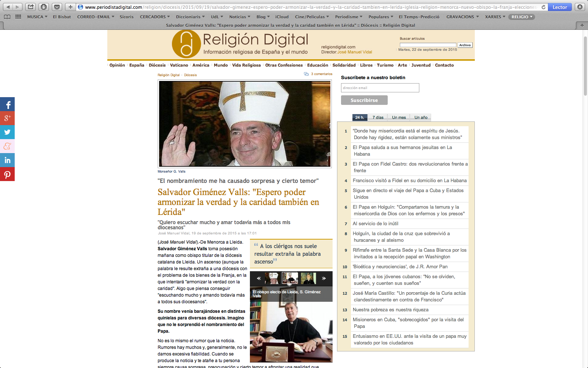Open the Safari downloads button
The width and height of the screenshot is (588, 368).
(580, 7)
